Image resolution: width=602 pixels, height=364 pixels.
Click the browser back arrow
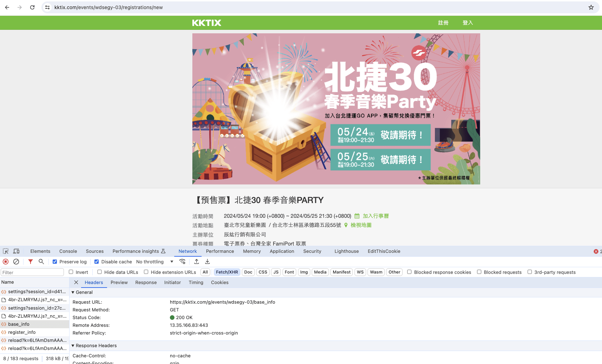pos(7,7)
